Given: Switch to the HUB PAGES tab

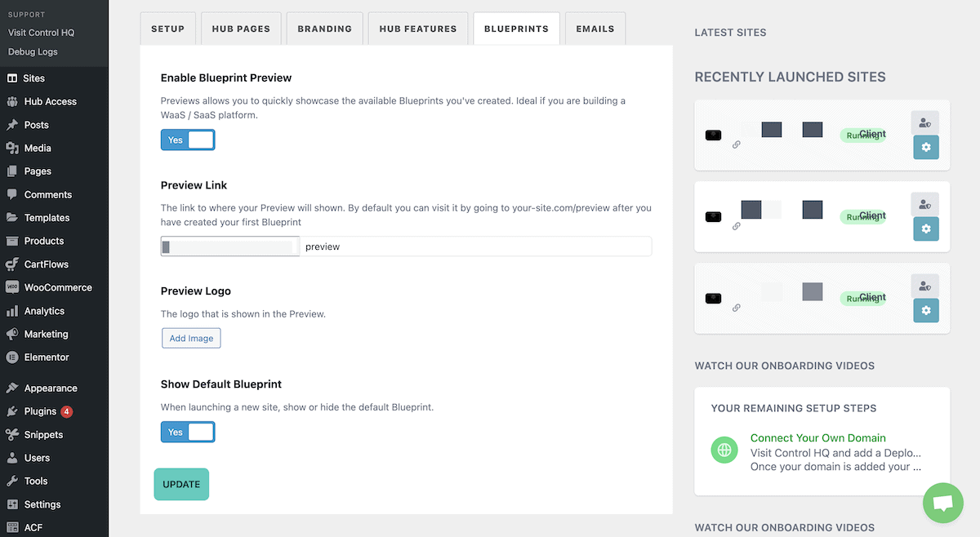Looking at the screenshot, I should pos(241,29).
